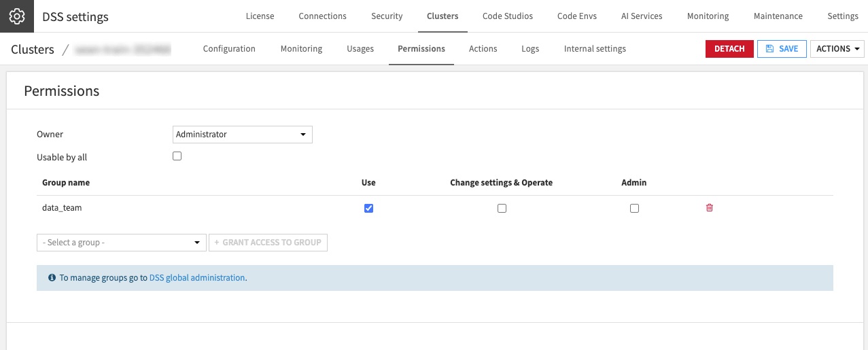
Task: Open the top Monitoring settings tab
Action: point(708,16)
